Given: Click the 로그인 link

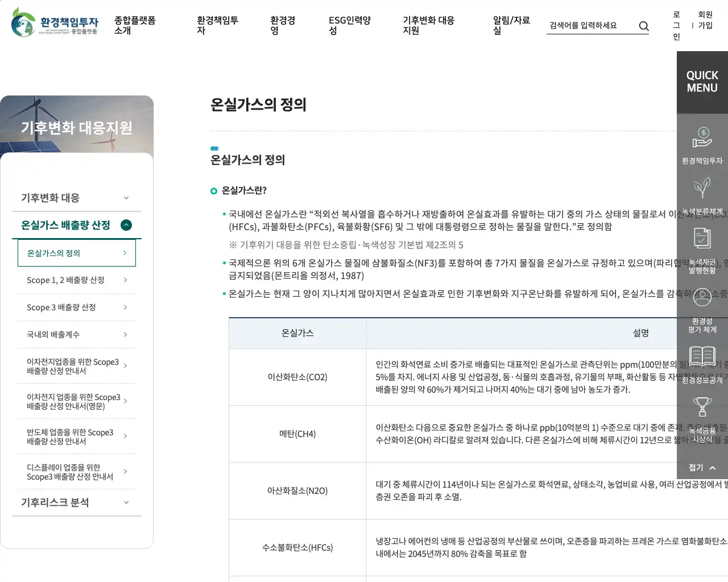Looking at the screenshot, I should 676,26.
